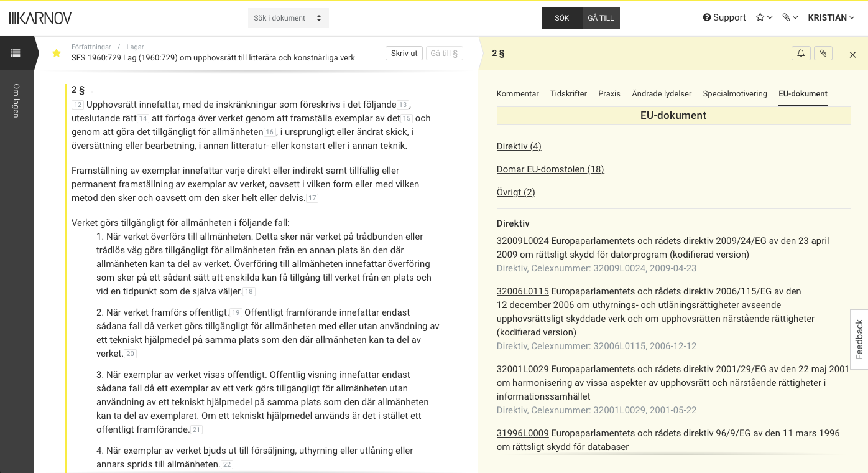The width and height of the screenshot is (868, 473).
Task: Open the favorites star dropdown in header
Action: click(764, 17)
